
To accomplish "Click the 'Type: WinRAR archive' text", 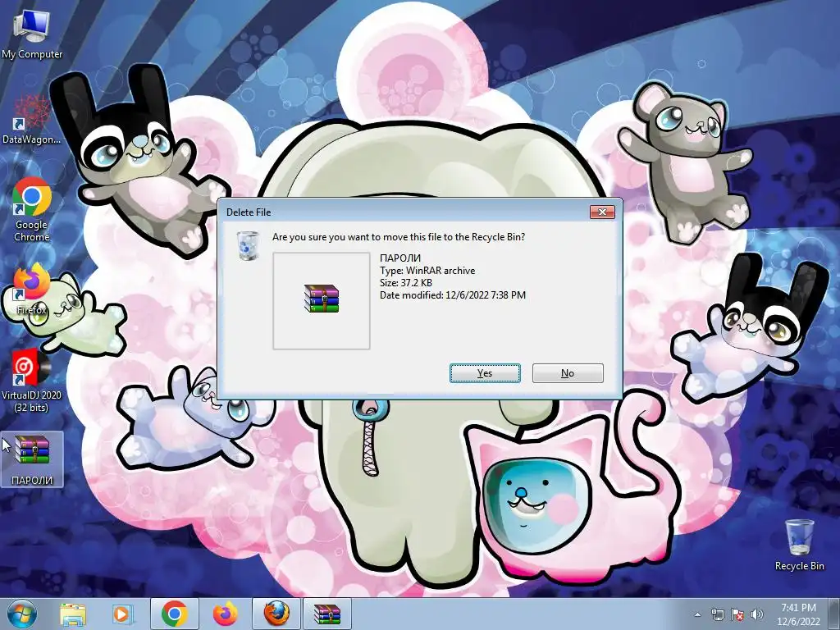I will click(427, 271).
